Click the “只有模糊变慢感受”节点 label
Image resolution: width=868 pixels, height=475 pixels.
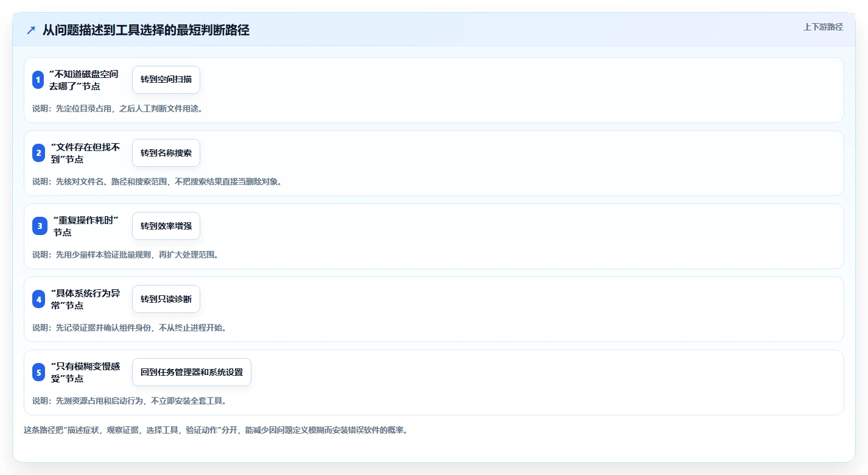click(x=86, y=372)
